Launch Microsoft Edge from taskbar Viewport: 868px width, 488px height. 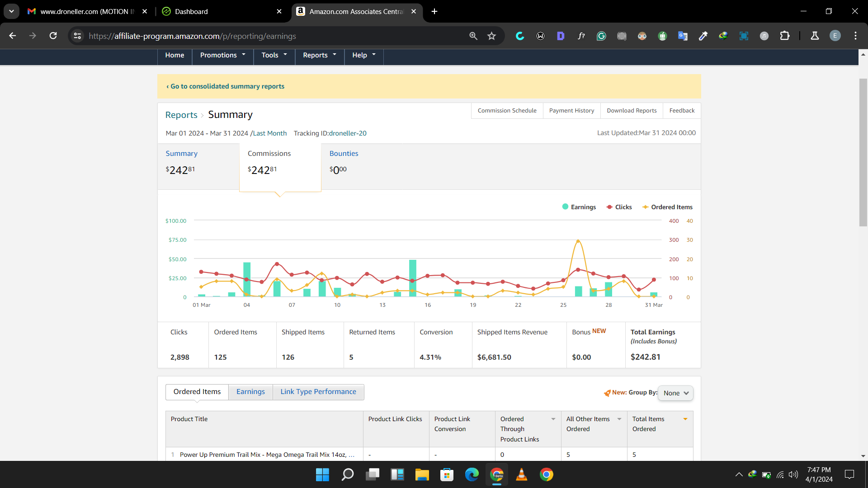(x=472, y=474)
